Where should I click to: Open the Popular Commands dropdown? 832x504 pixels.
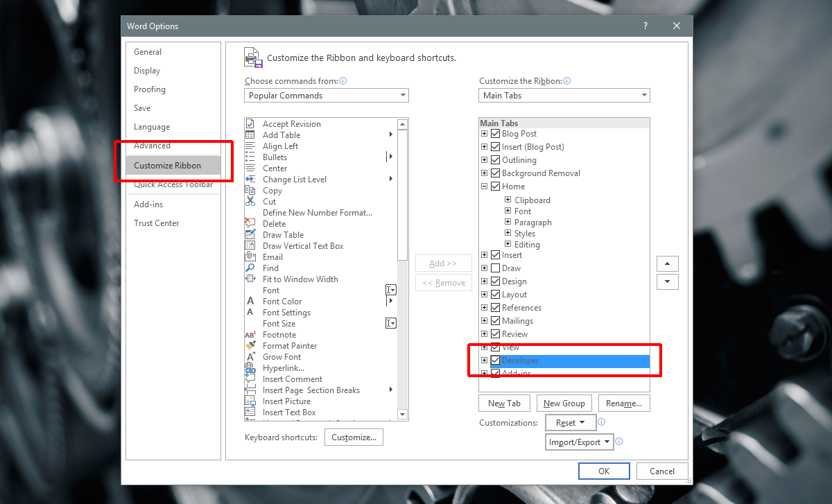327,96
